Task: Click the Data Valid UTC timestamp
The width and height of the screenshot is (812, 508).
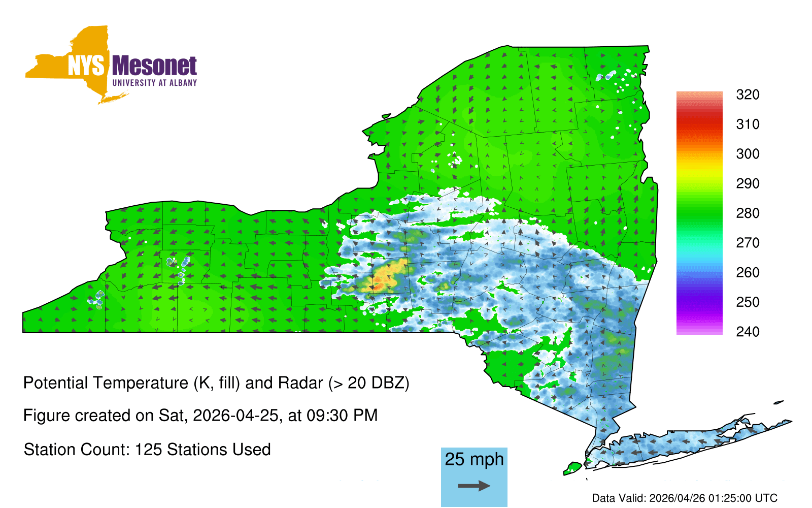Action: point(684,498)
